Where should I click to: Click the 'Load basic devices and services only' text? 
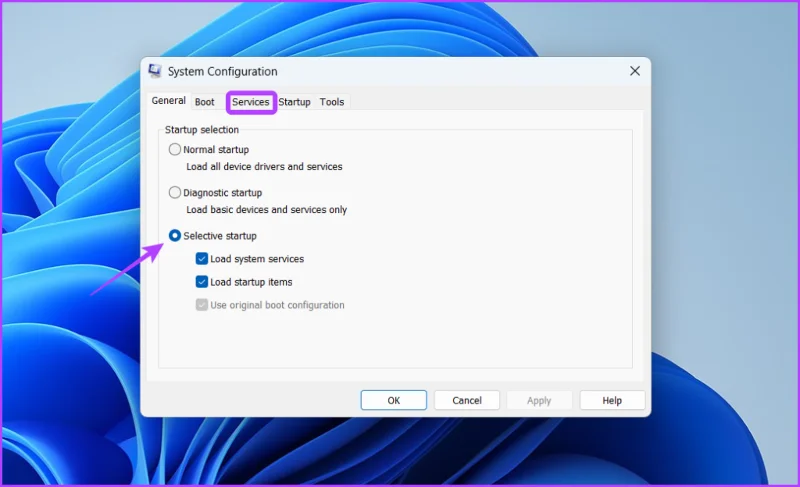(x=266, y=210)
